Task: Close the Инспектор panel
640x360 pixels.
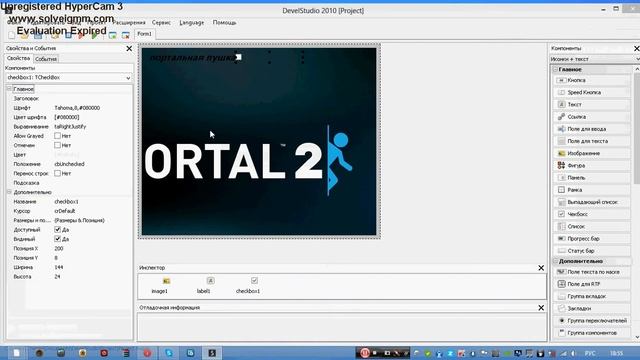Action: pos(541,268)
